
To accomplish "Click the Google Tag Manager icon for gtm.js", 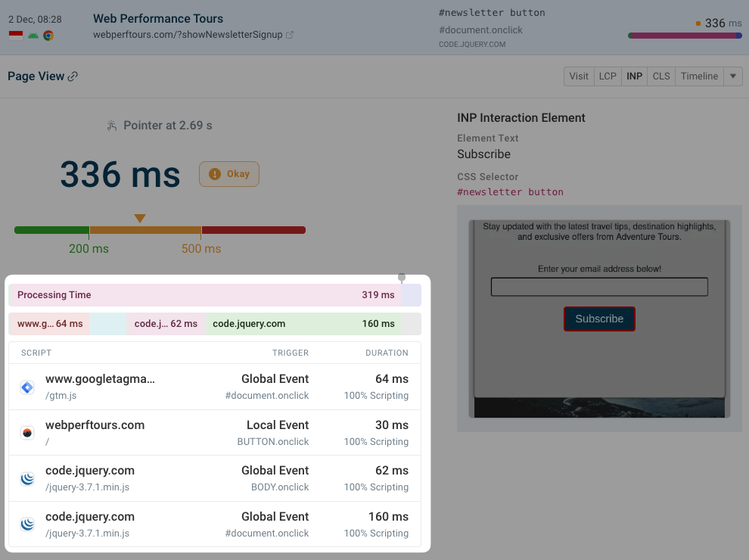I will pyautogui.click(x=27, y=387).
